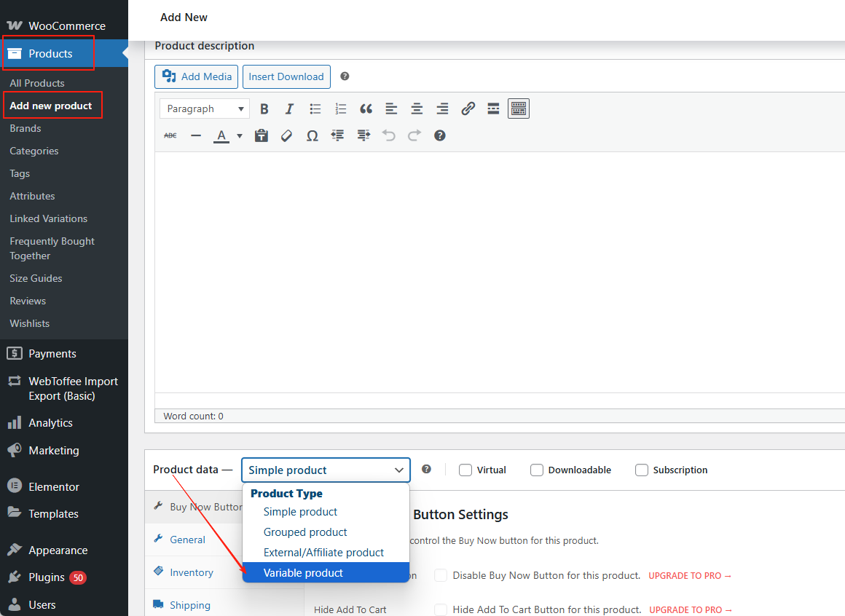Apply italic formatting
Screen dimensions: 845x616
pos(289,109)
